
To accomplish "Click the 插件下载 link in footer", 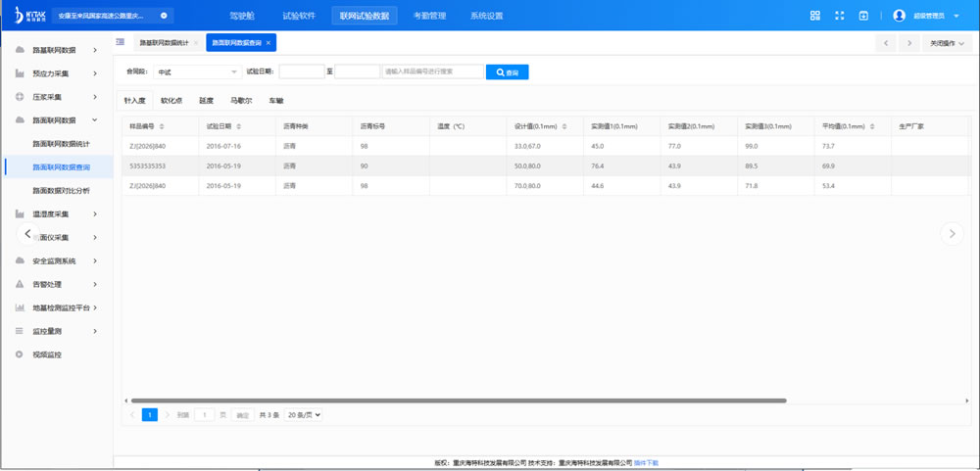I will (x=646, y=462).
